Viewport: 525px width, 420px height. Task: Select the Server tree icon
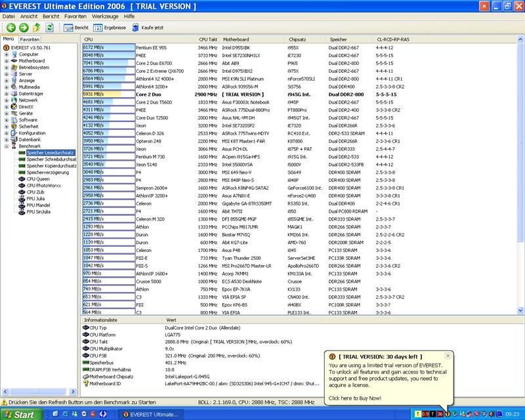14,74
